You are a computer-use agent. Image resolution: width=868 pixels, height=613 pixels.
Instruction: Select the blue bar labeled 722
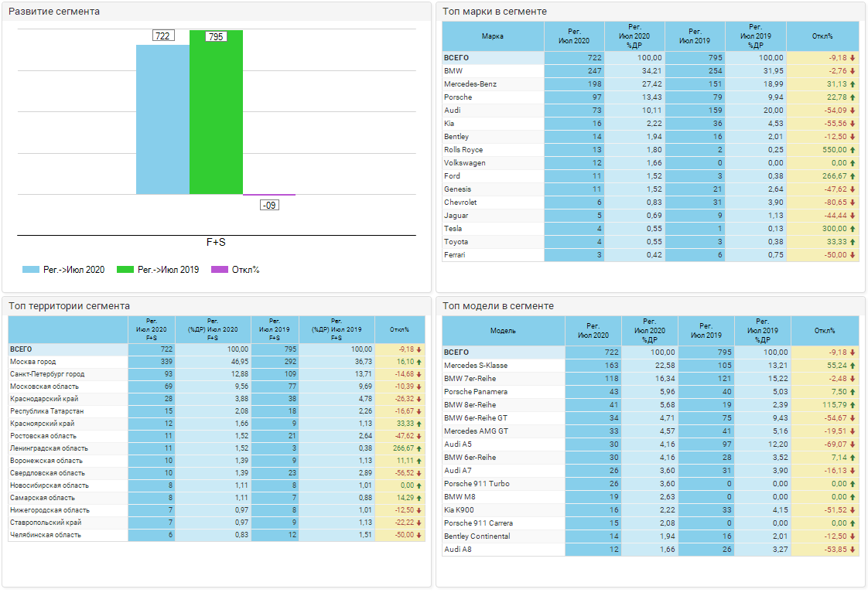coord(162,120)
